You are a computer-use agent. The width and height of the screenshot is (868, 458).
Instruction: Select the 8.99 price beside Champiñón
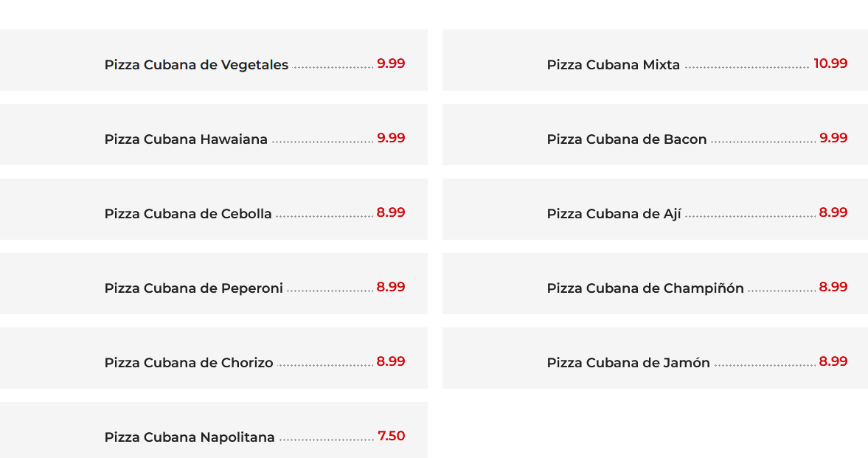(833, 287)
